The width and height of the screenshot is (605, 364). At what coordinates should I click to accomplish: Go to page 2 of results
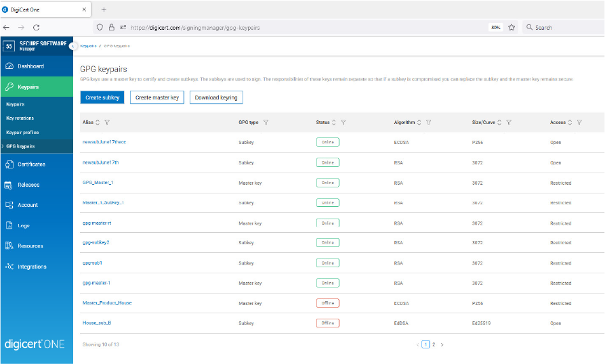coord(434,344)
